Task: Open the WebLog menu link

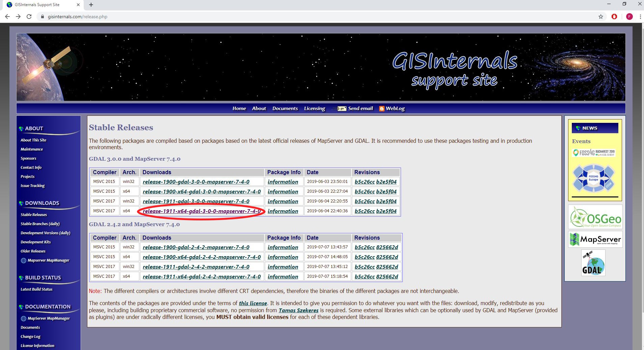Action: pos(395,108)
